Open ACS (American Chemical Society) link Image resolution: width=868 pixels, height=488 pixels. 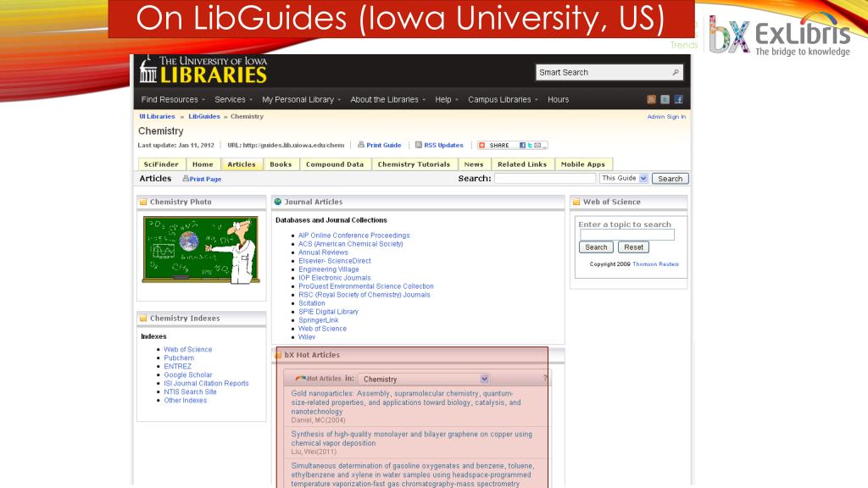[x=350, y=244]
